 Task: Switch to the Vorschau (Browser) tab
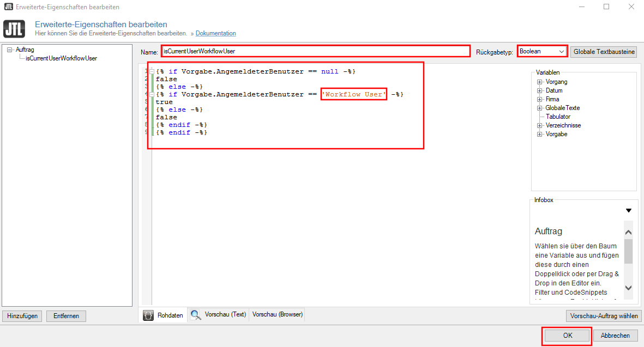coord(277,315)
